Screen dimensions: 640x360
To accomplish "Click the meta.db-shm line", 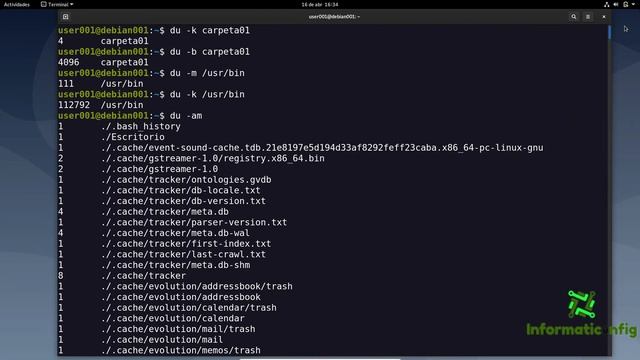I will [176, 264].
